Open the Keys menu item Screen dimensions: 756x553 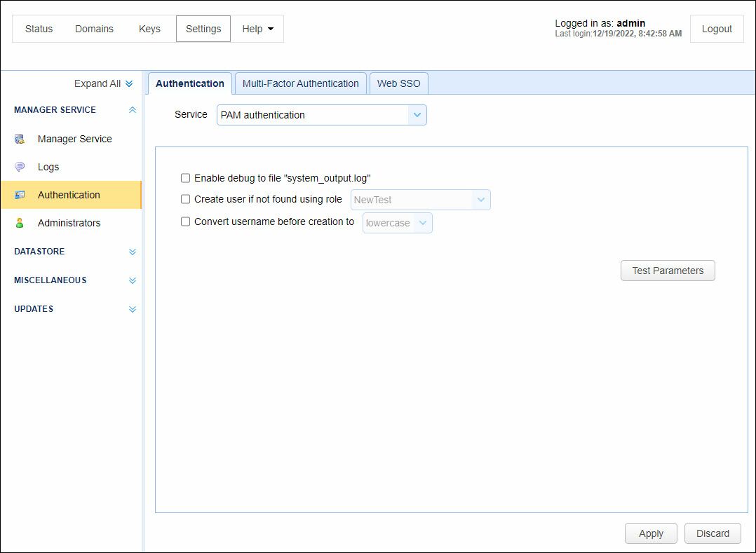click(x=149, y=29)
